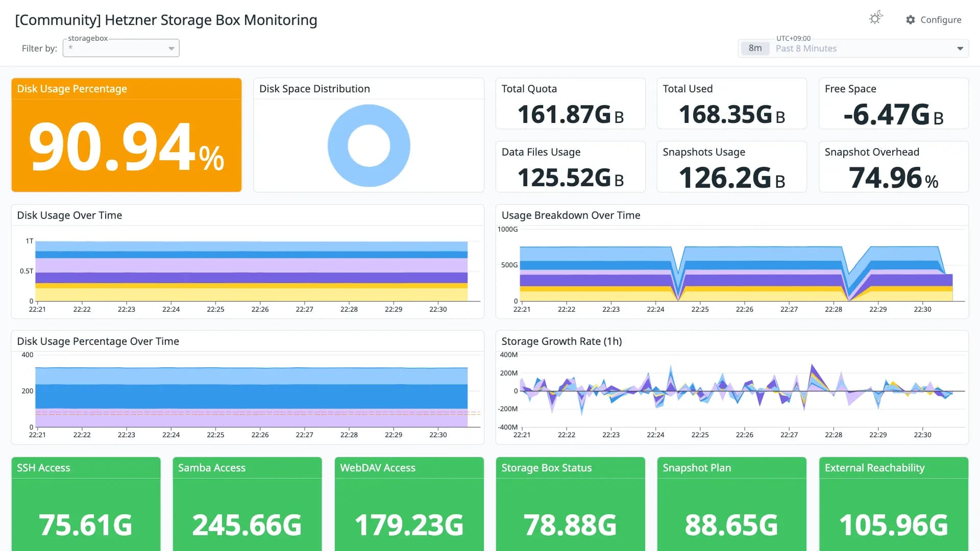
Task: Click the Disk Space Distribution donut chart
Action: click(x=369, y=146)
